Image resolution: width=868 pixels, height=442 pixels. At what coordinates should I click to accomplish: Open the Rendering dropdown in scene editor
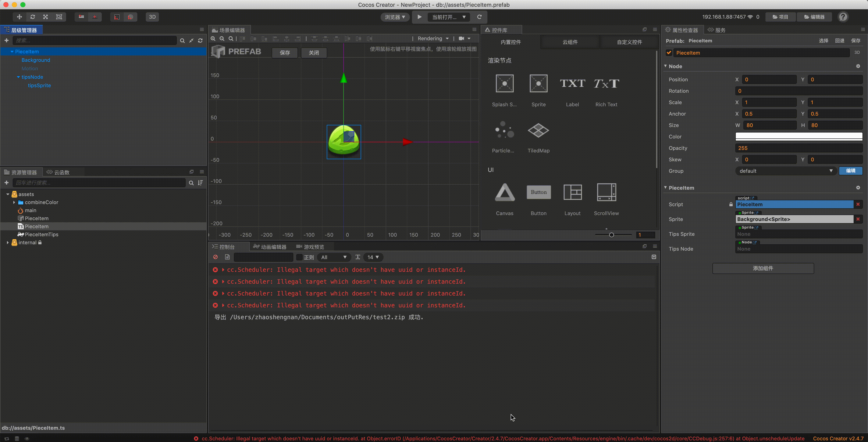[x=433, y=38]
